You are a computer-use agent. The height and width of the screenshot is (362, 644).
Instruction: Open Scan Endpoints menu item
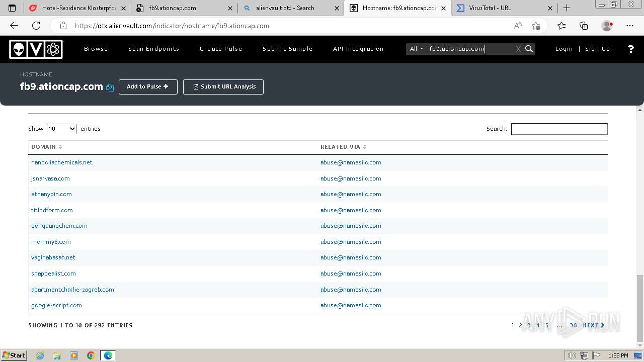click(x=154, y=49)
